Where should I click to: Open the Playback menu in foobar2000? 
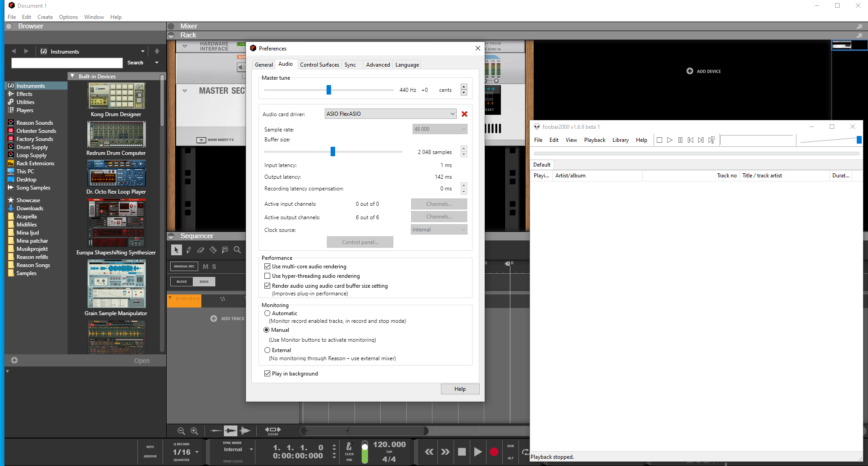[595, 140]
